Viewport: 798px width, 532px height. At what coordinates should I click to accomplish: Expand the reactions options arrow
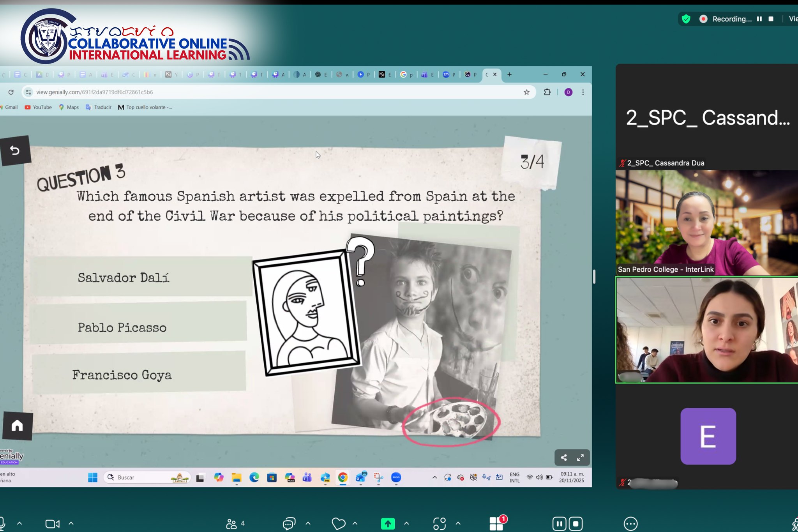point(355,523)
